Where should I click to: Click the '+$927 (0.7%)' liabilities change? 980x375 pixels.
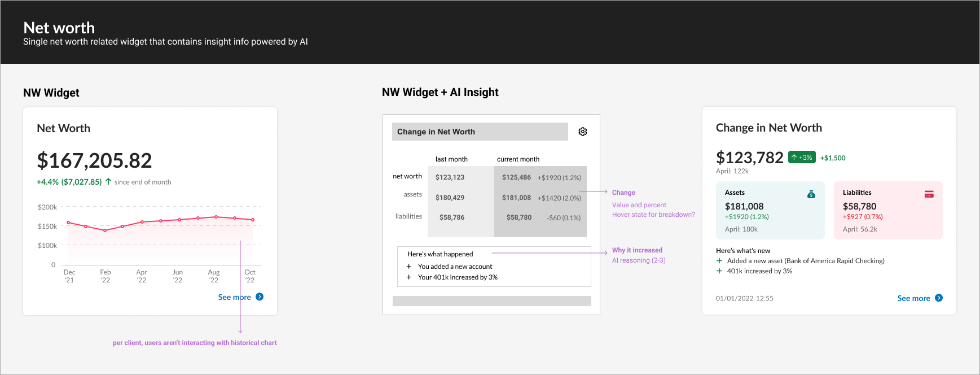[863, 217]
